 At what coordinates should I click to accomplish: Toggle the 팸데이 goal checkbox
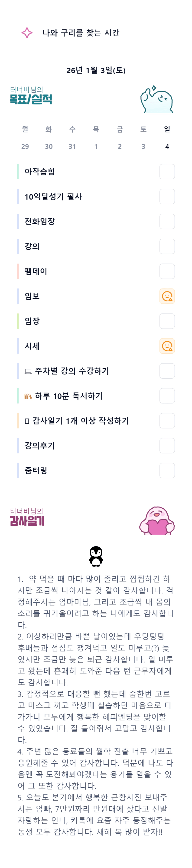167,271
